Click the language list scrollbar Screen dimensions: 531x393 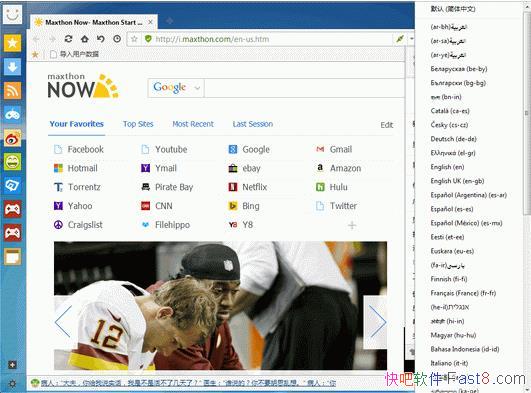point(527,113)
